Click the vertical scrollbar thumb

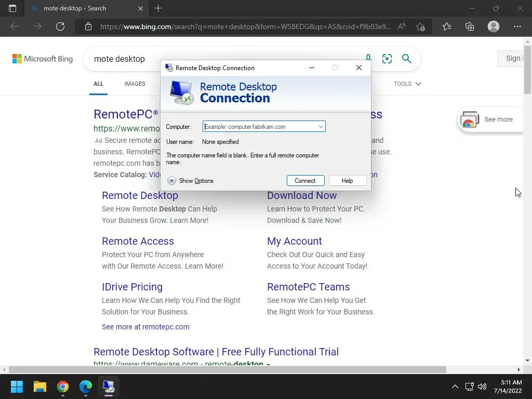(x=527, y=71)
